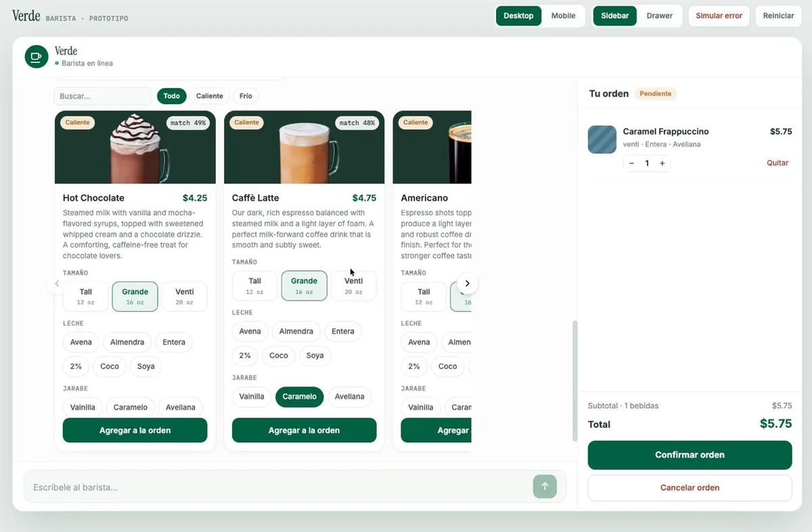
Task: Switch to Desktop view mode
Action: point(518,16)
